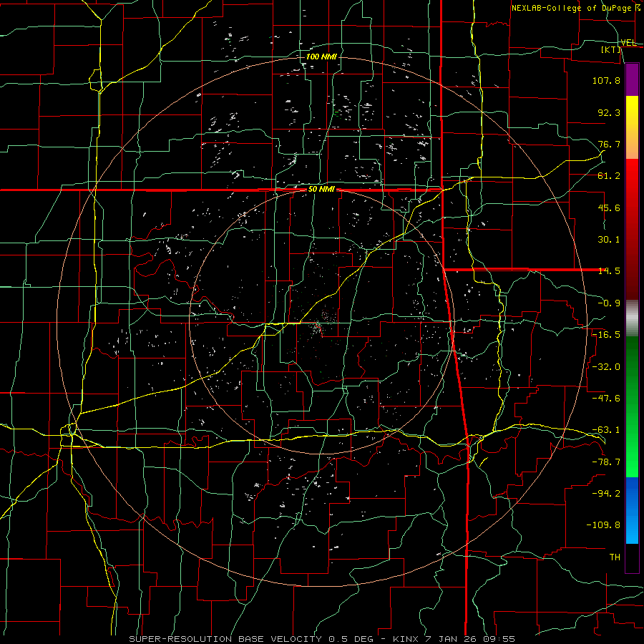Screen dimensions: 644x644
Task: Click the -32.0 velocity scale value
Action: click(606, 366)
